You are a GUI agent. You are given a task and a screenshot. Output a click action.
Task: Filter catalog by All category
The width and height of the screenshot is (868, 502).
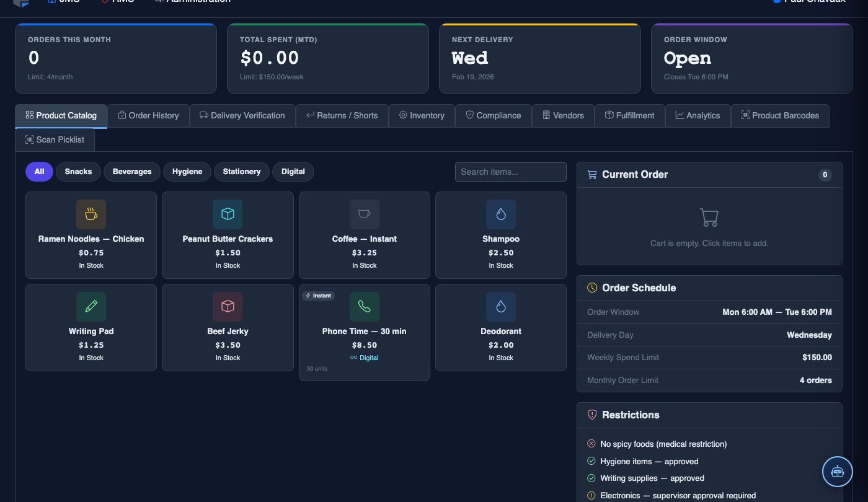click(40, 172)
